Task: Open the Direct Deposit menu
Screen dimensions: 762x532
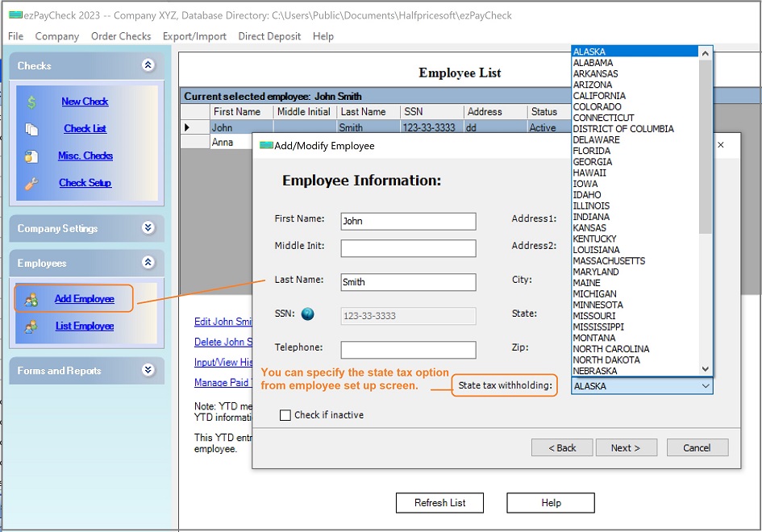Action: tap(268, 35)
